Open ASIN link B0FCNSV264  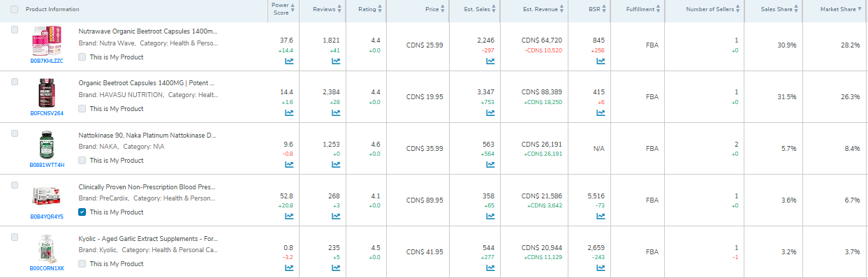[47, 113]
